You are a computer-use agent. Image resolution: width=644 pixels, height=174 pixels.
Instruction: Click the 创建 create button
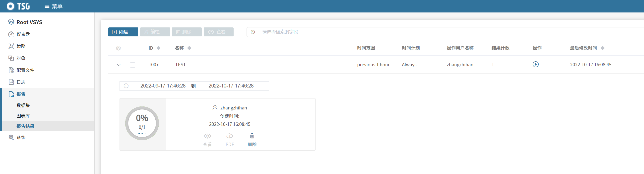pos(123,32)
